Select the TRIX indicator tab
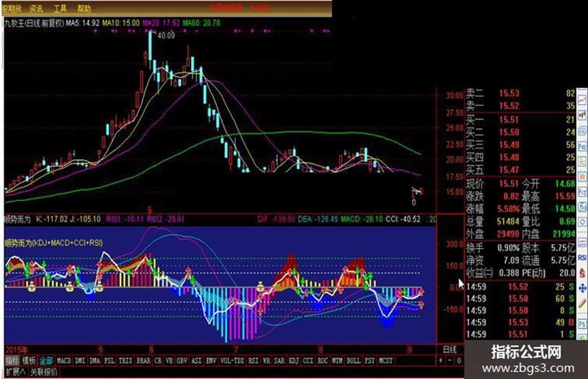Screen dimensions: 588x379 point(126,360)
